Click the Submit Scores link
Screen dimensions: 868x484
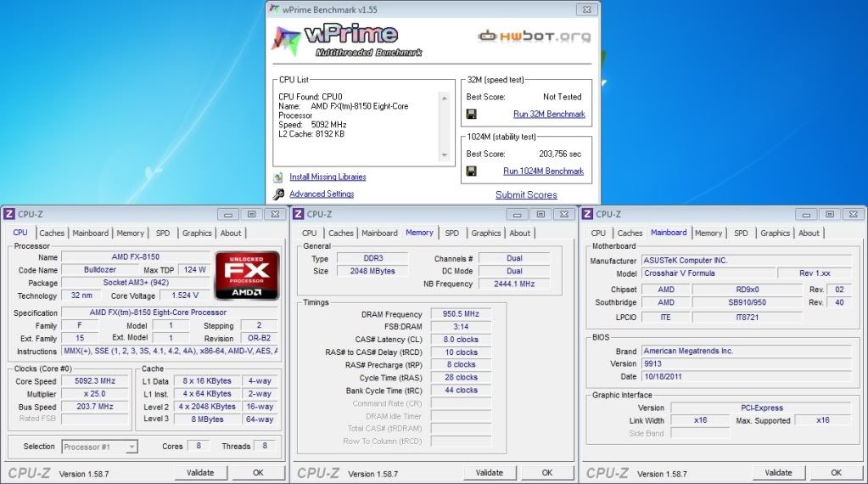tap(526, 194)
